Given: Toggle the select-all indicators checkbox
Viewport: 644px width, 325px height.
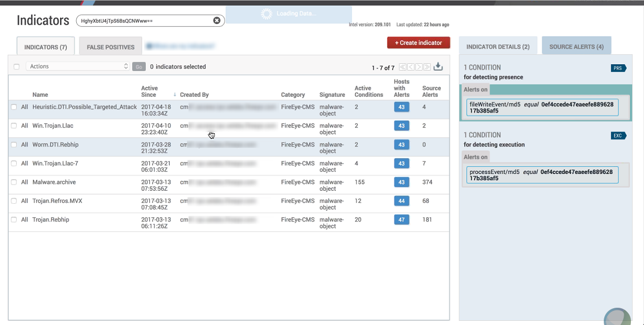Looking at the screenshot, I should (17, 67).
